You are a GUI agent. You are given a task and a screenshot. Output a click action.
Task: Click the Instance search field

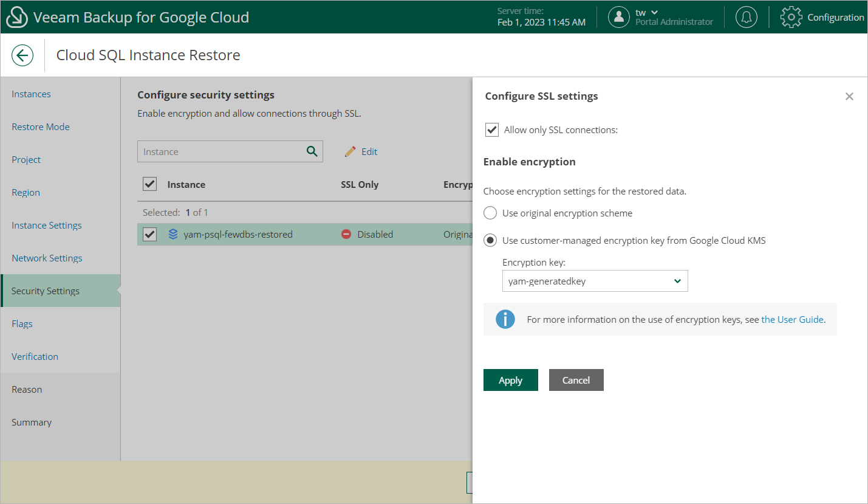click(230, 151)
